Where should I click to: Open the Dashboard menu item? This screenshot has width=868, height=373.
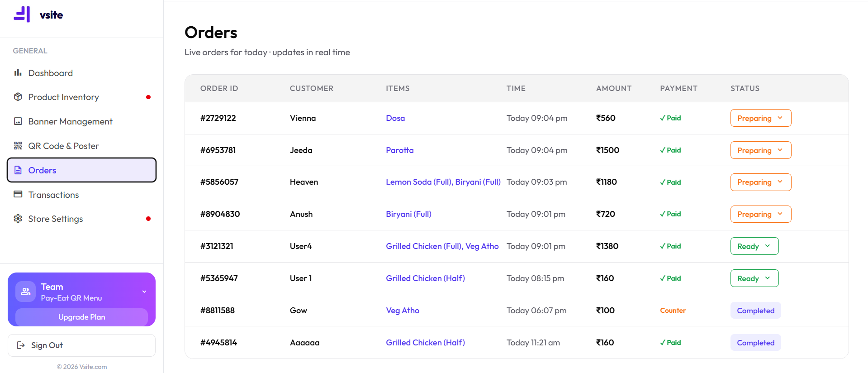(81, 73)
